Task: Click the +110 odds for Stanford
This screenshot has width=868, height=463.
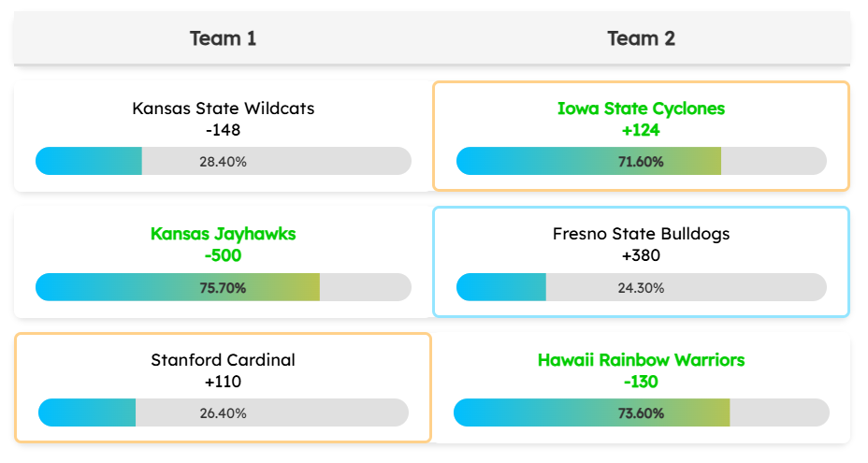Action: coord(223,382)
